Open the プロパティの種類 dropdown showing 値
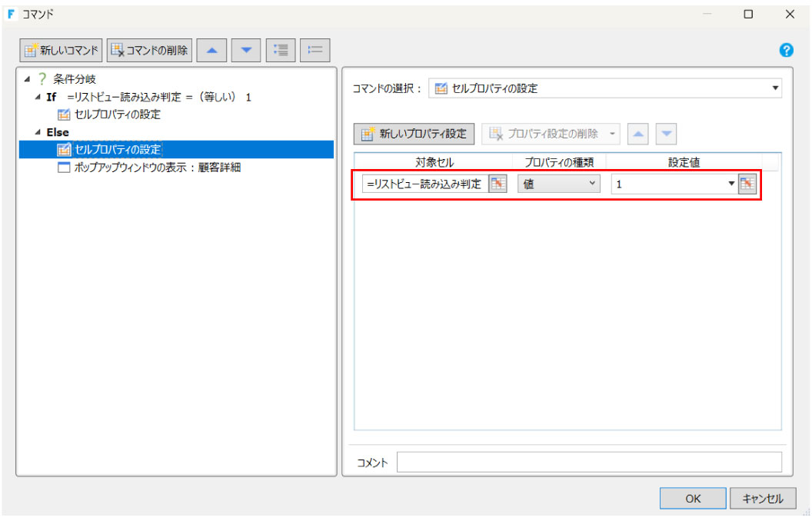812x521 pixels. point(591,184)
